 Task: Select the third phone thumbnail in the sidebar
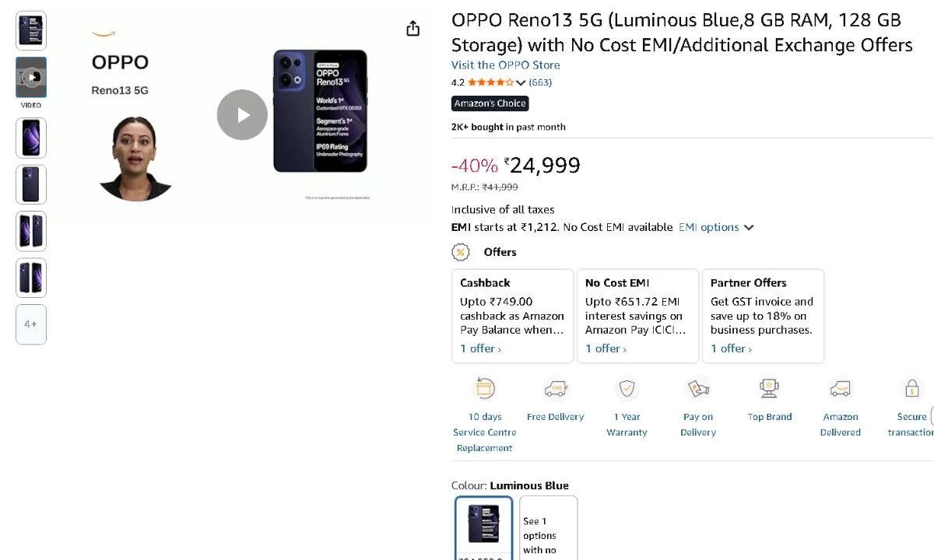(30, 138)
